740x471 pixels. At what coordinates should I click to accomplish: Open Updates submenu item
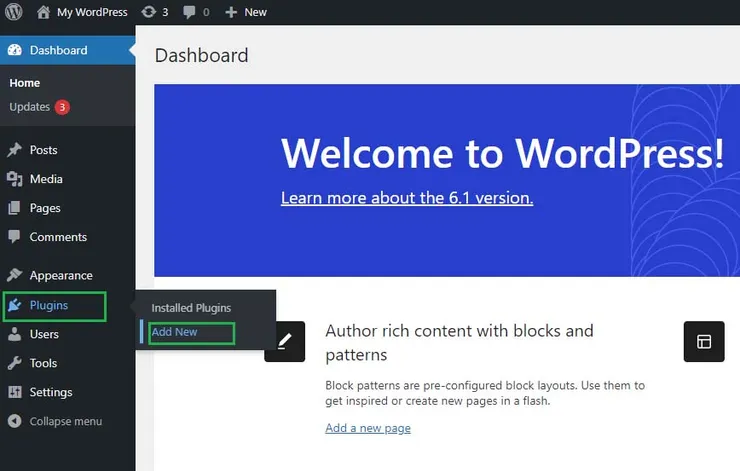click(29, 107)
